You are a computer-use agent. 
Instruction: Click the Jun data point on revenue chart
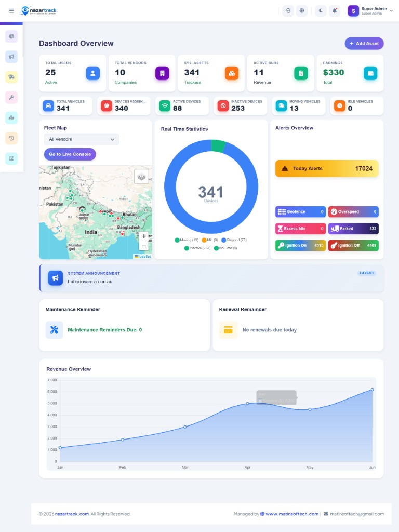coord(372,390)
